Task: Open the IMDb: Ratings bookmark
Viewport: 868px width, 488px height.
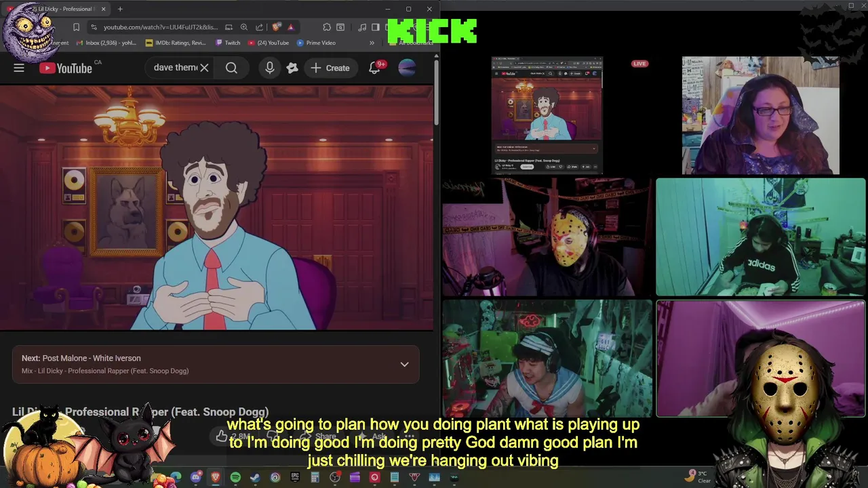Action: [176, 43]
